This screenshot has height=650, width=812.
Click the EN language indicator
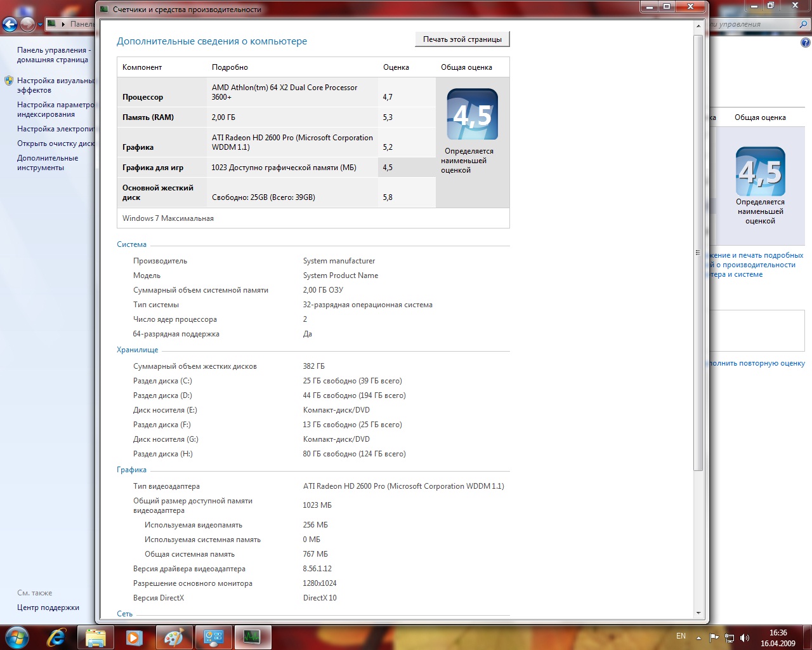point(681,636)
